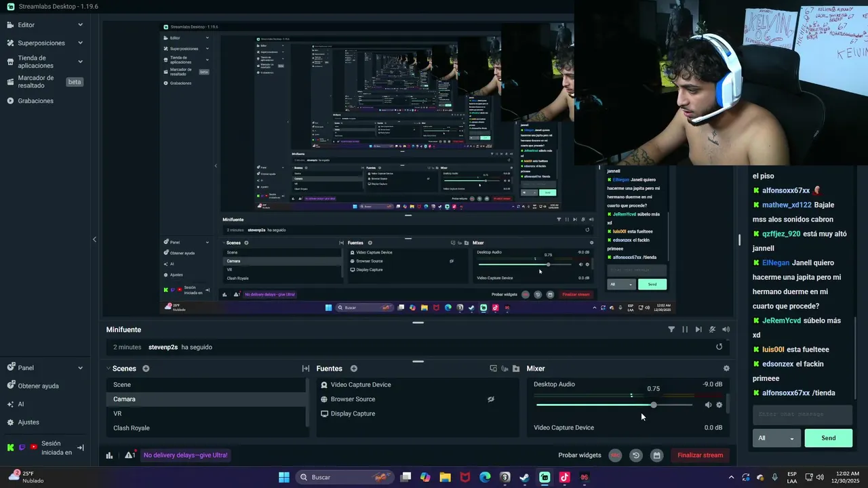Open TikTok from the taskbar
This screenshot has height=488, width=868.
564,477
